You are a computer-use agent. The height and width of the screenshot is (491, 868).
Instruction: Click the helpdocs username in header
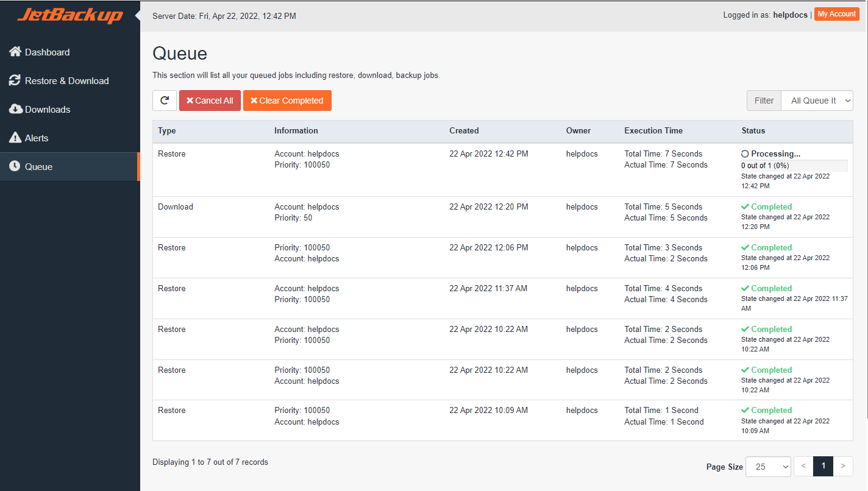point(790,15)
